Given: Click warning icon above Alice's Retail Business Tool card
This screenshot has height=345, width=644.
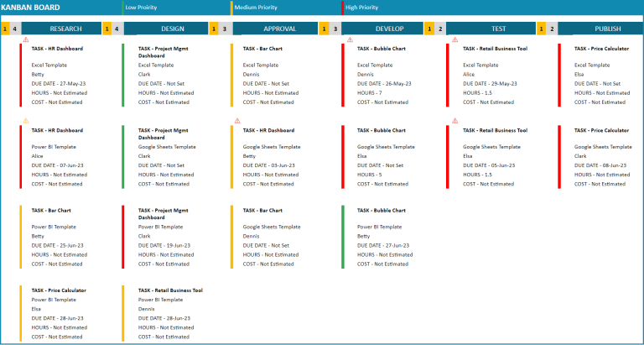Looking at the screenshot, I should (455, 39).
